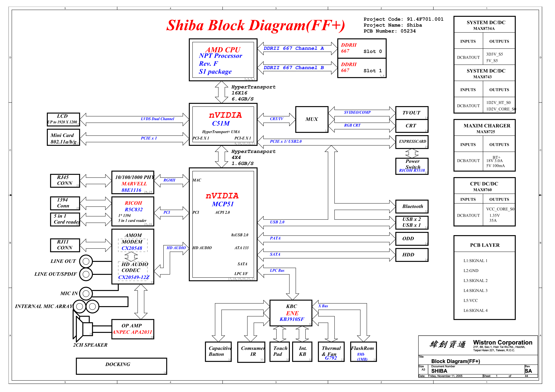Click the OP AMP ANPEC APA2031 block
Viewport: 555px width, 392px height.
point(133,329)
